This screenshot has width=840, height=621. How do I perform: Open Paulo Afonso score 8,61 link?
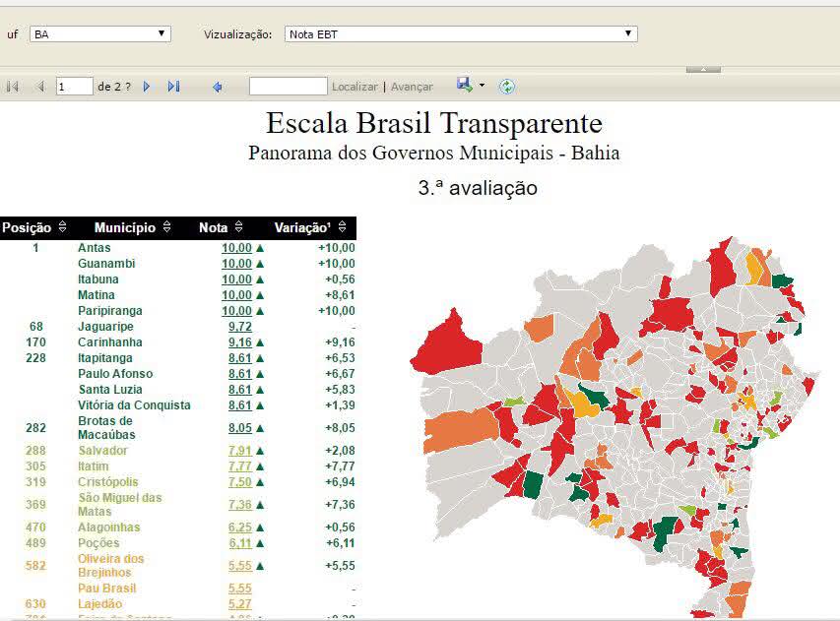point(240,374)
